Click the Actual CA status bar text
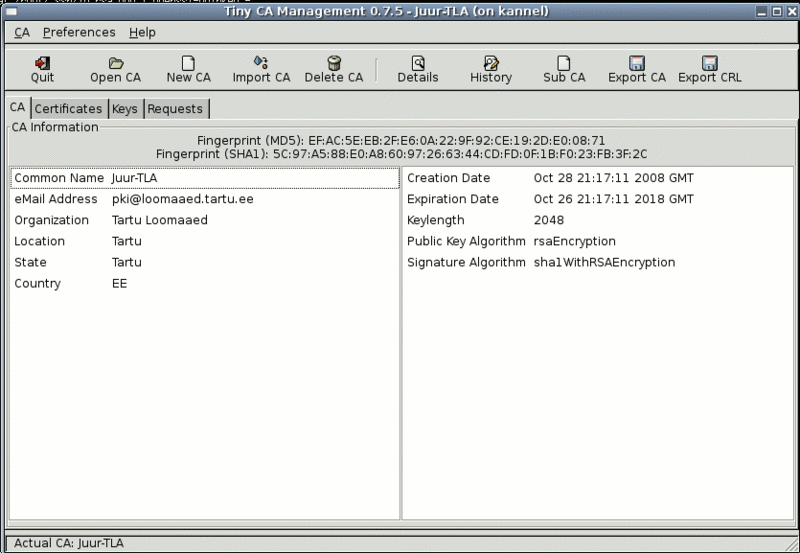This screenshot has width=800, height=553. 68,543
